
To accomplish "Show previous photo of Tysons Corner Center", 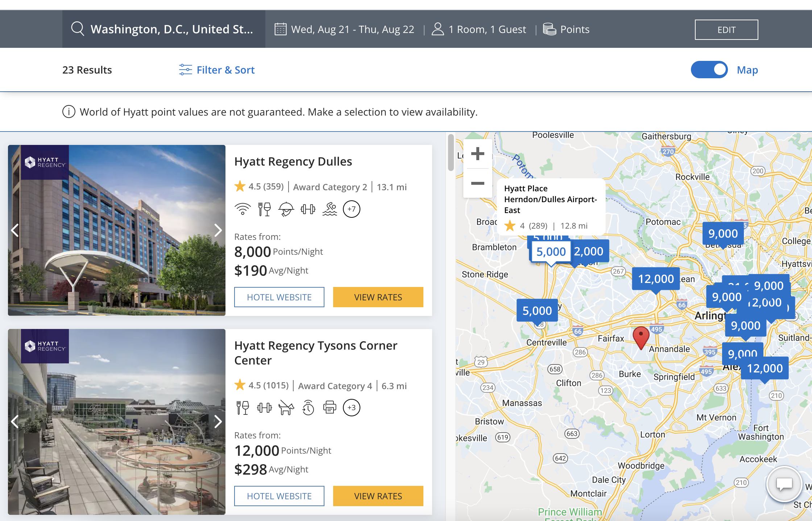I will coord(15,421).
